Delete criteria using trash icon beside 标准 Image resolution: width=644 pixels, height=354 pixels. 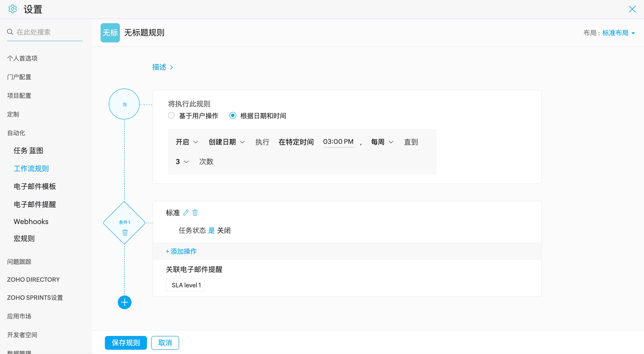pos(195,213)
